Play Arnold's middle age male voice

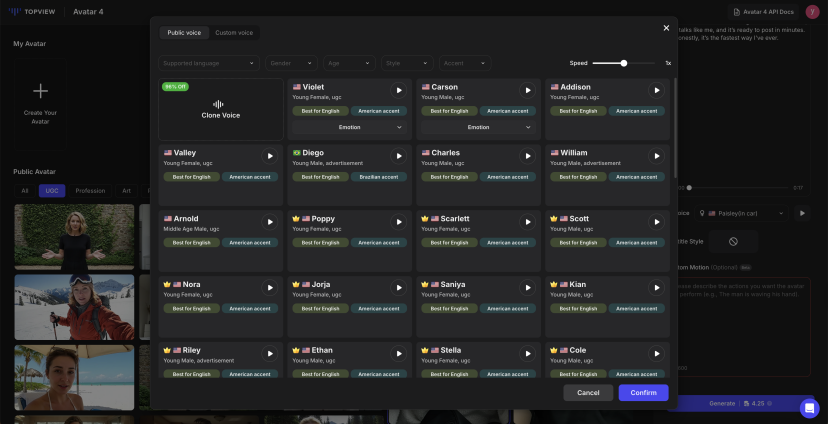pos(269,222)
